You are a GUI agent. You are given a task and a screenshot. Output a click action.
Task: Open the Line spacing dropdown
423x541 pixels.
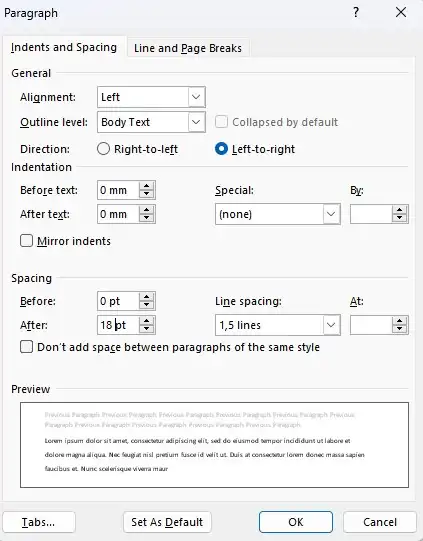(x=331, y=325)
